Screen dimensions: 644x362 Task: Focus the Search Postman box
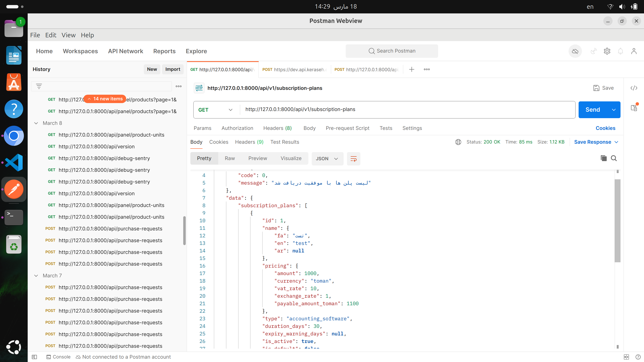pyautogui.click(x=392, y=51)
